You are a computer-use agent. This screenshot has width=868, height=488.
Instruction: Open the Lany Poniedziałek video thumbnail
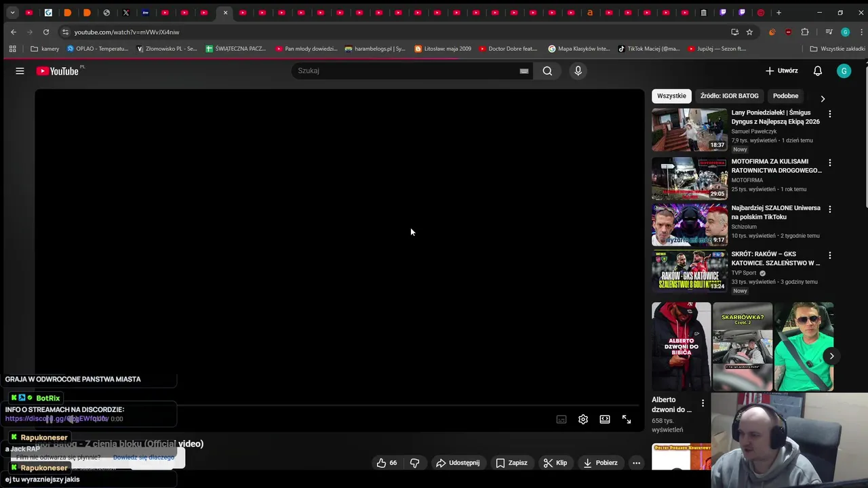[689, 129]
